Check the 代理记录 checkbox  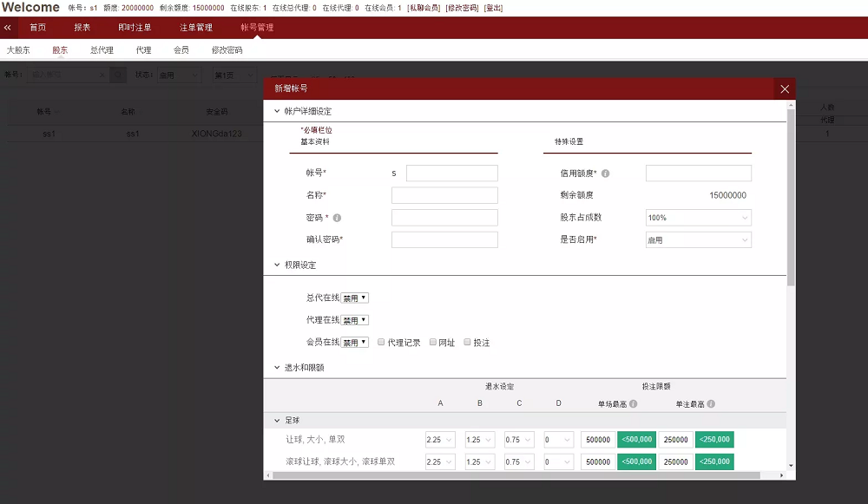tap(380, 342)
